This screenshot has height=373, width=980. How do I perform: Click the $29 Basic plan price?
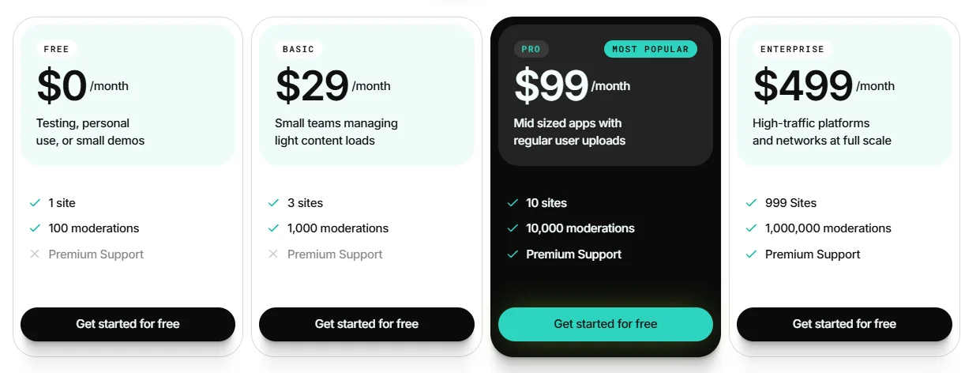(x=312, y=86)
